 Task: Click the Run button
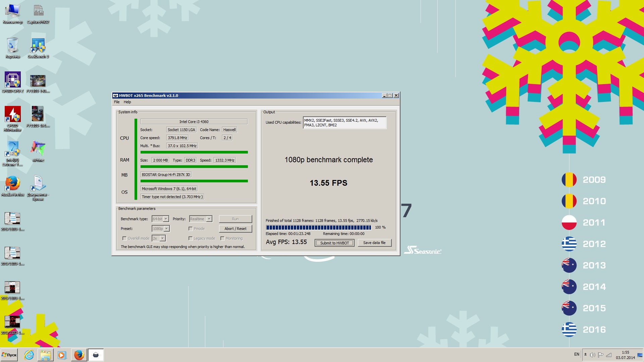tap(235, 219)
